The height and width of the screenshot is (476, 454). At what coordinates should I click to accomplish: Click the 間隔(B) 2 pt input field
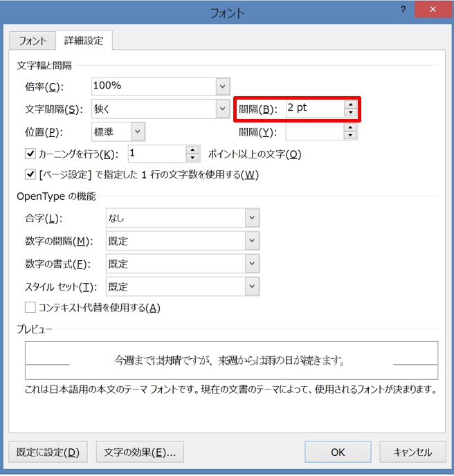315,109
